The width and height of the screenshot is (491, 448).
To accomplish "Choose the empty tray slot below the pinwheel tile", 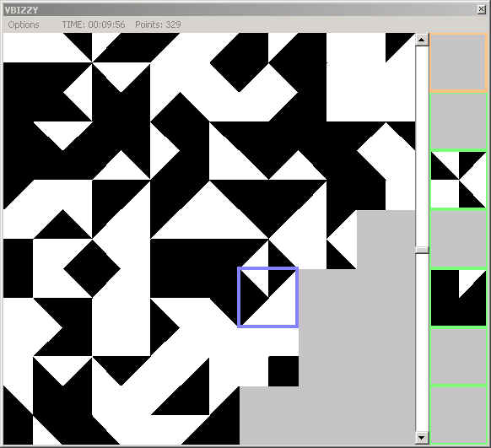I will pyautogui.click(x=458, y=239).
